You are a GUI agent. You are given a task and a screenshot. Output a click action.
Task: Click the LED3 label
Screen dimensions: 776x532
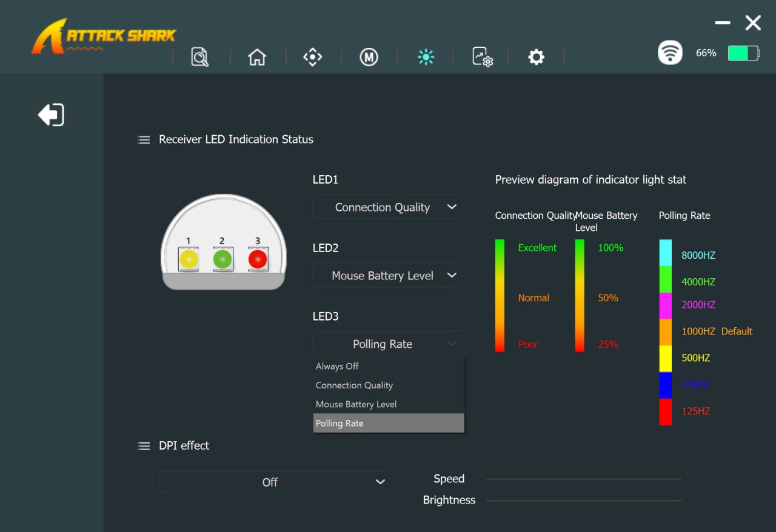coord(326,317)
